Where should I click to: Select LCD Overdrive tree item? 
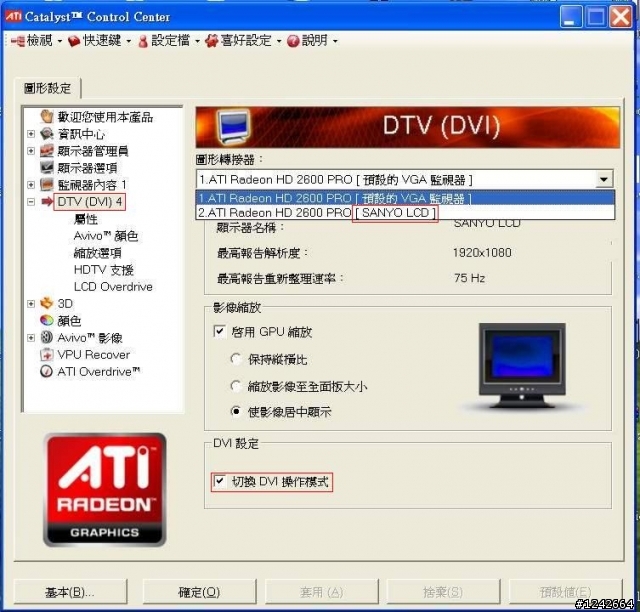(113, 287)
